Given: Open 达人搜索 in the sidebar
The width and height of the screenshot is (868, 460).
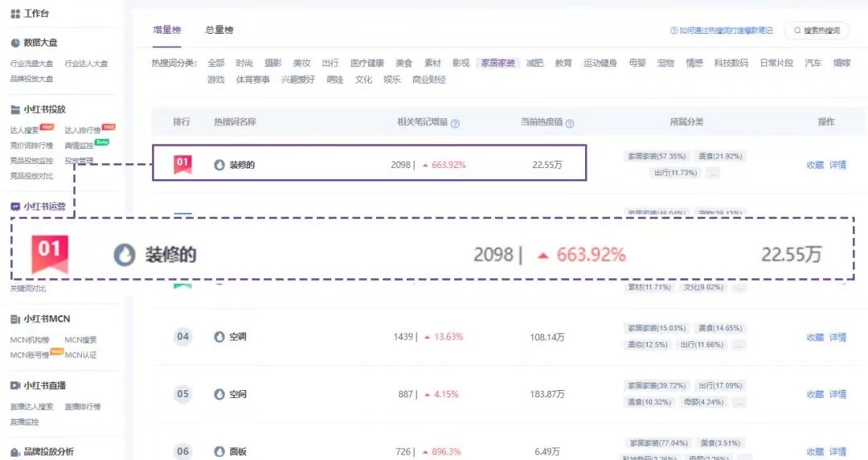Looking at the screenshot, I should point(24,130).
